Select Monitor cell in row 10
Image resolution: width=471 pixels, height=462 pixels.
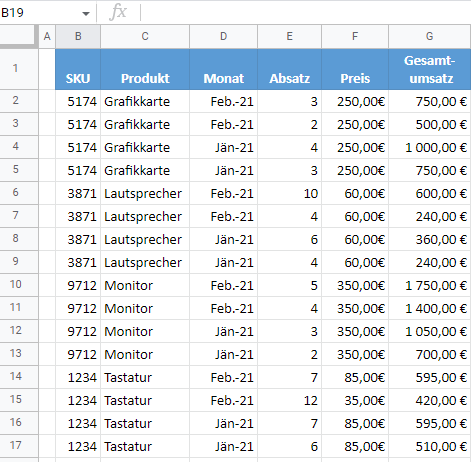145,285
